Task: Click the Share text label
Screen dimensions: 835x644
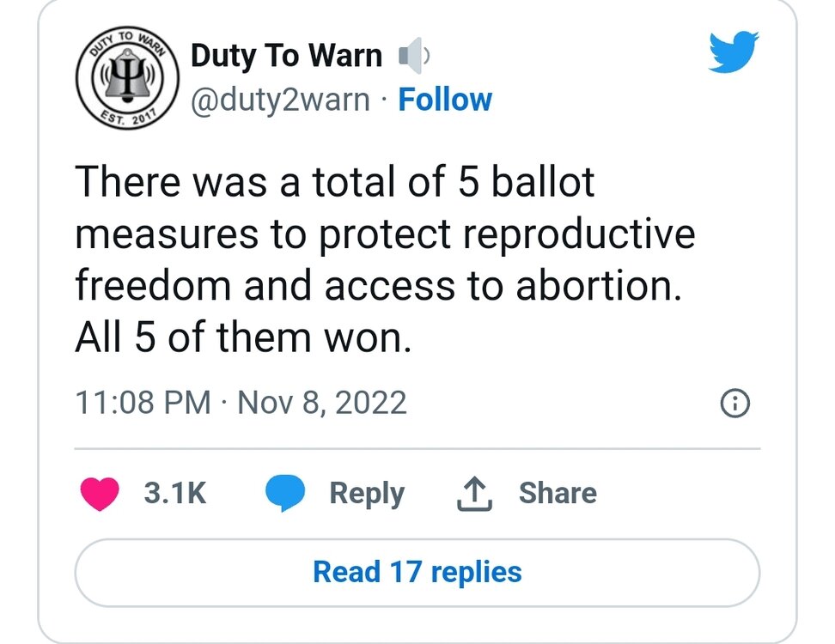Action: (x=558, y=494)
